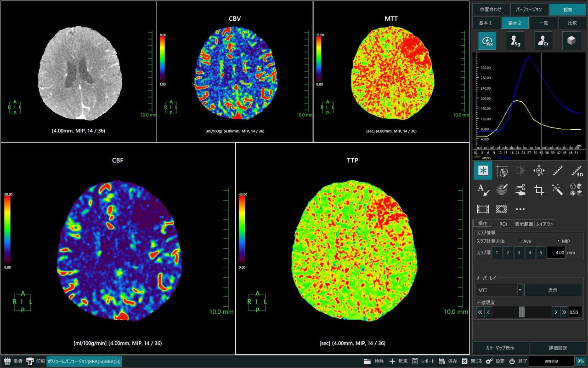Switch to the レイアウト tab
588x368 pixels.
(x=545, y=224)
